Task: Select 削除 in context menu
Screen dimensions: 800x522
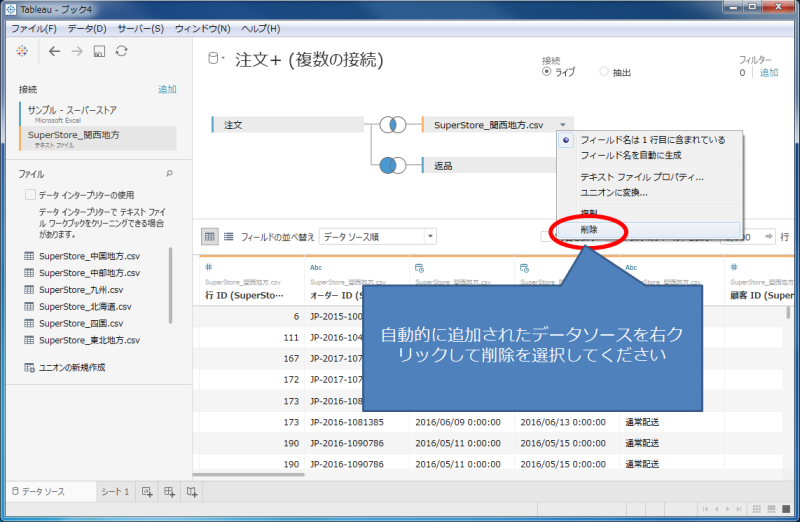Action: [x=649, y=230]
